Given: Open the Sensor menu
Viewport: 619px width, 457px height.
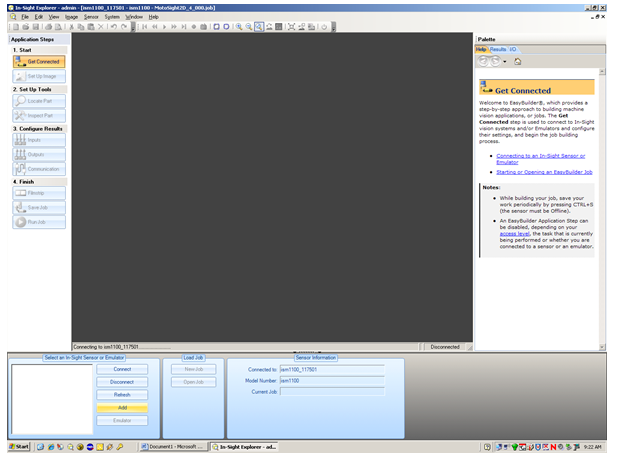Looking at the screenshot, I should (x=91, y=17).
